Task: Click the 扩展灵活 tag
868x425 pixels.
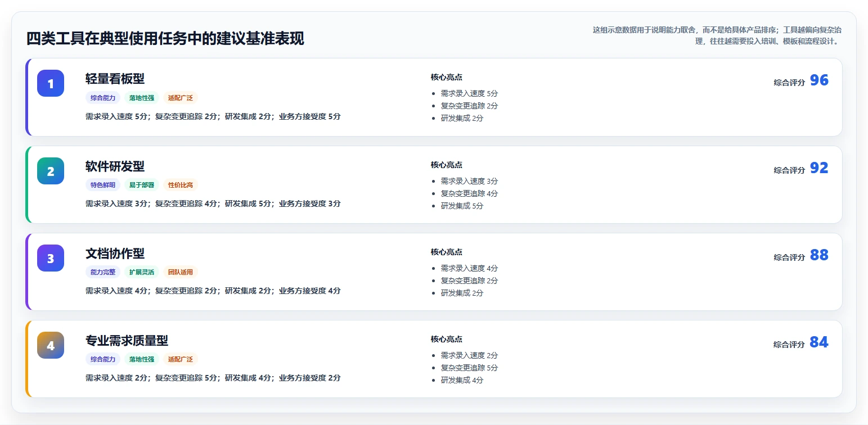Action: coord(142,272)
